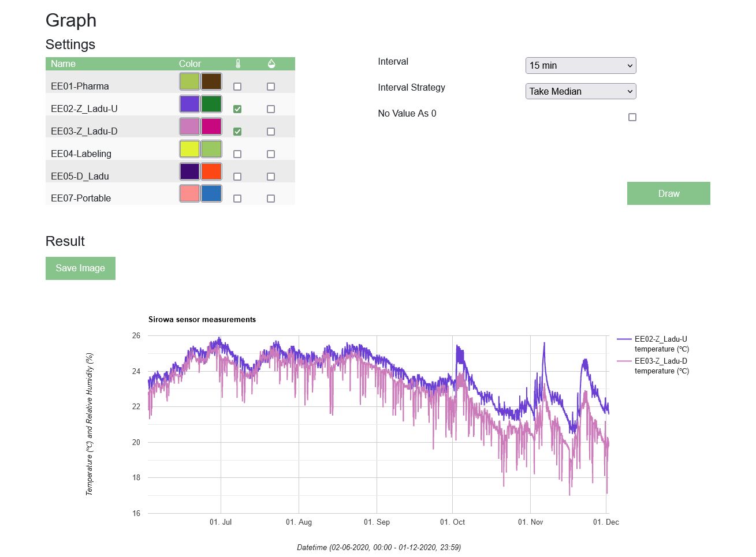Screen dimensions: 756x557
Task: Enable temperature checkbox for EE07-Portable
Action: (x=237, y=199)
